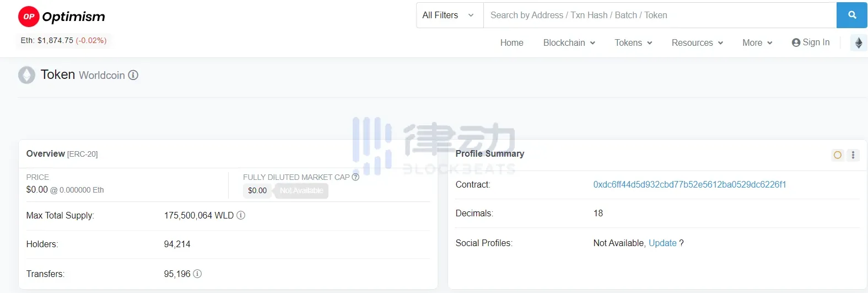Image resolution: width=868 pixels, height=293 pixels.
Task: Expand the Blockchain menu
Action: click(x=569, y=42)
